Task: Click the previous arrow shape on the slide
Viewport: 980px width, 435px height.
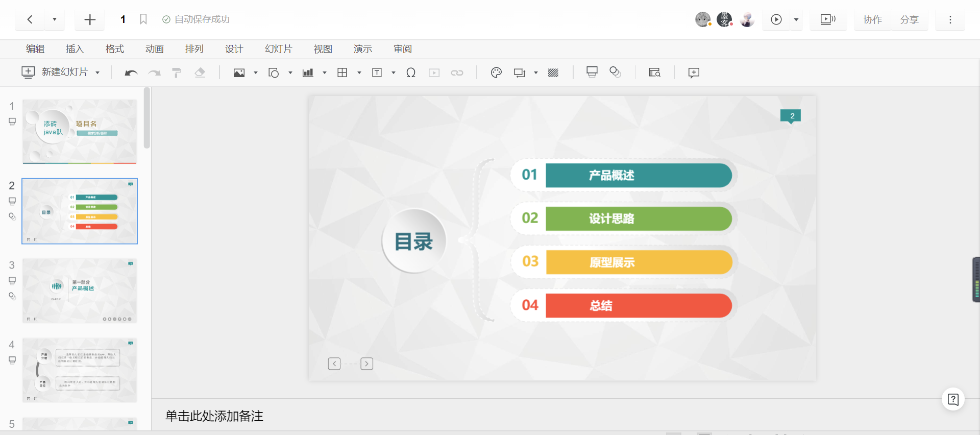Action: click(334, 364)
